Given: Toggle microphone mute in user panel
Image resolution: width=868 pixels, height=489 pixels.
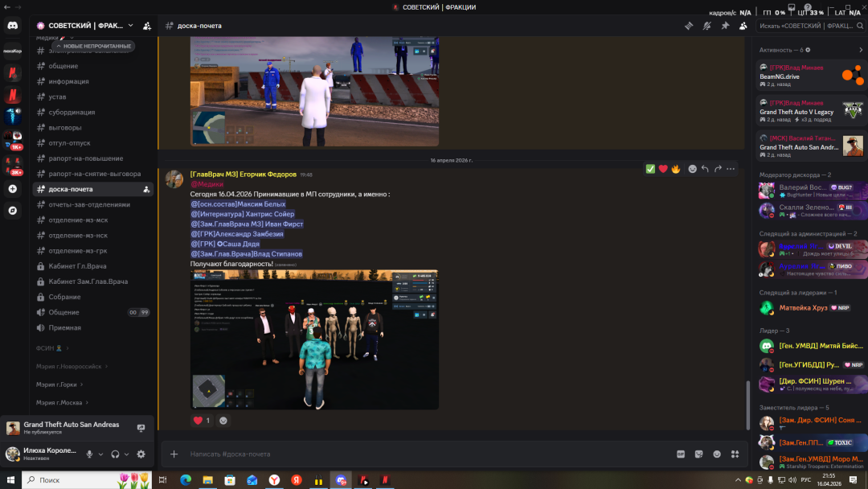Looking at the screenshot, I should coord(90,454).
